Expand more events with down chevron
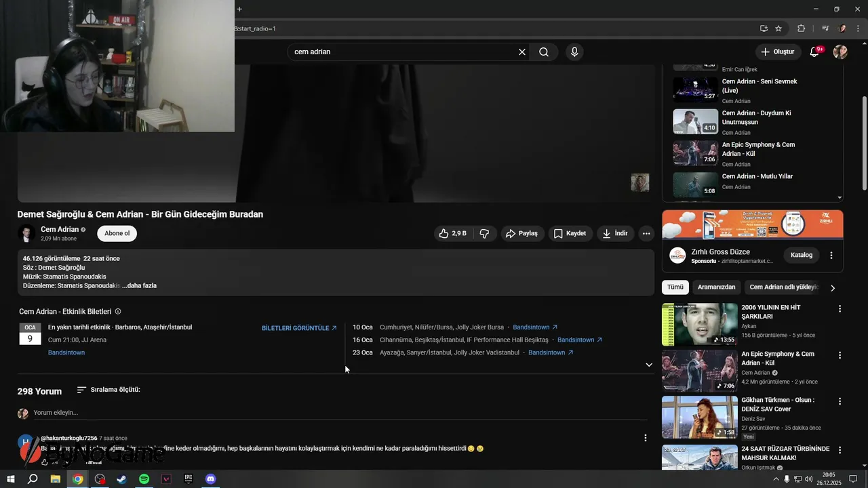868x488 pixels. (x=649, y=365)
